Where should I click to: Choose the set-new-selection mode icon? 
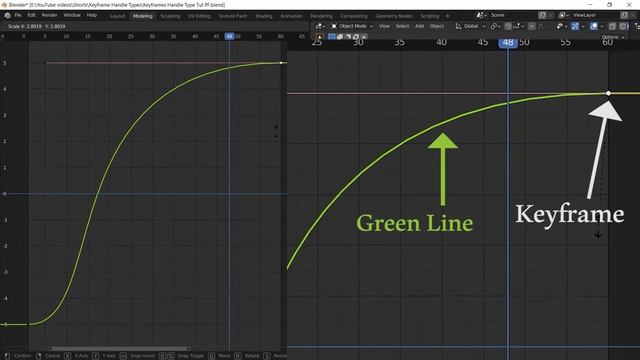[x=332, y=37]
